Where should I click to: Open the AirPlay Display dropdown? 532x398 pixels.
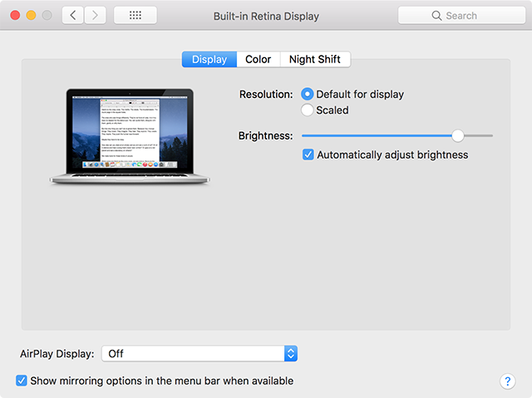[x=199, y=354]
